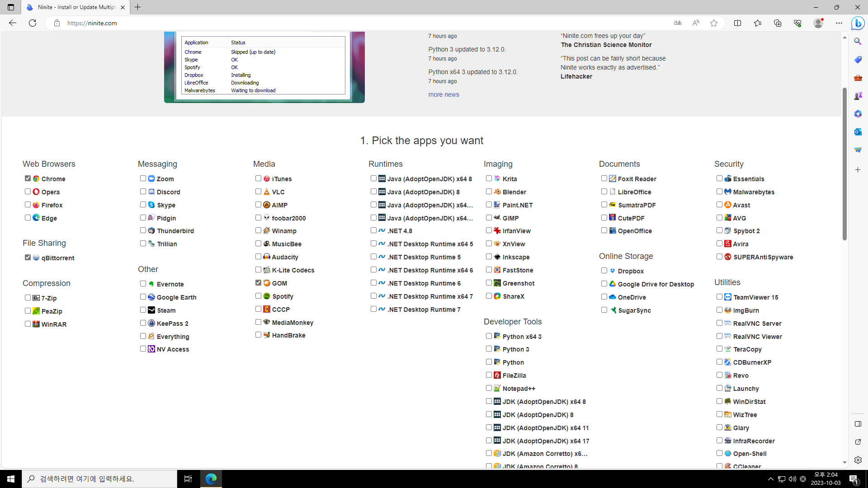Screen dimensions: 868x488
Task: Add a tool to the Edge sidebar
Action: point(858,170)
